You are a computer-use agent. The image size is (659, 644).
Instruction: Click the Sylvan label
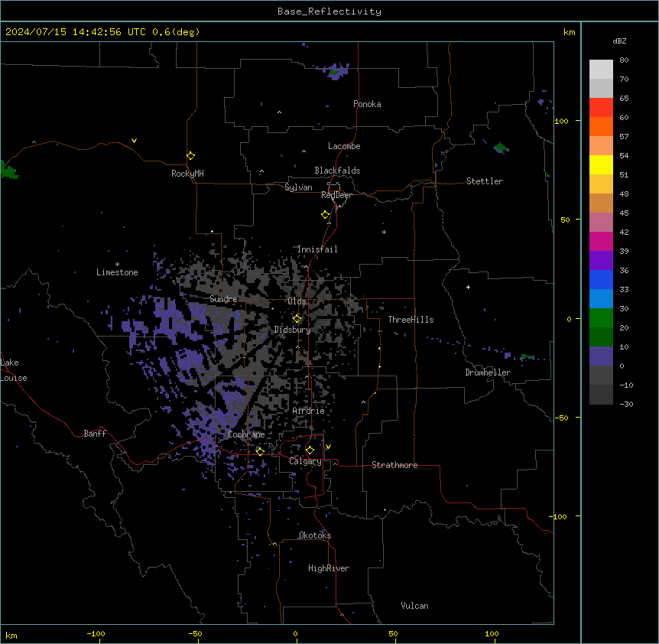[298, 187]
